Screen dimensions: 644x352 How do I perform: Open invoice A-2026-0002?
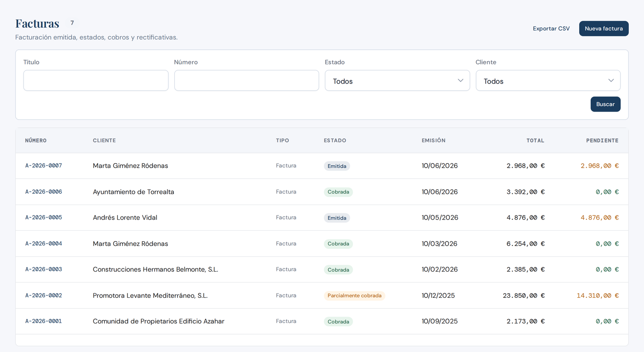(x=44, y=295)
